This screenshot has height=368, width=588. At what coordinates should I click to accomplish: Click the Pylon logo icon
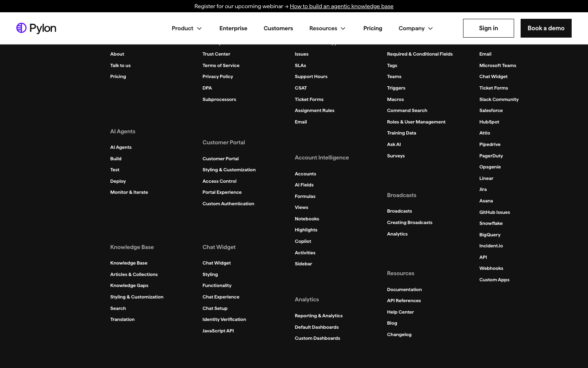(x=21, y=28)
